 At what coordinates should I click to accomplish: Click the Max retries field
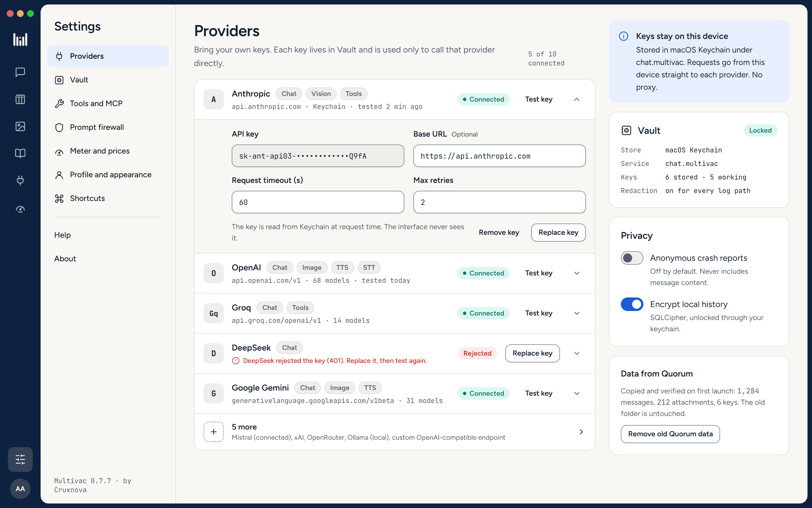tap(499, 202)
